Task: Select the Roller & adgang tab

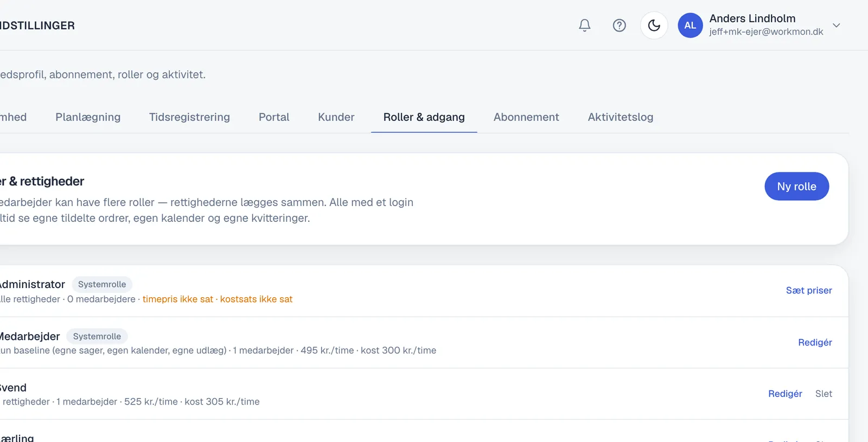Action: click(x=424, y=117)
